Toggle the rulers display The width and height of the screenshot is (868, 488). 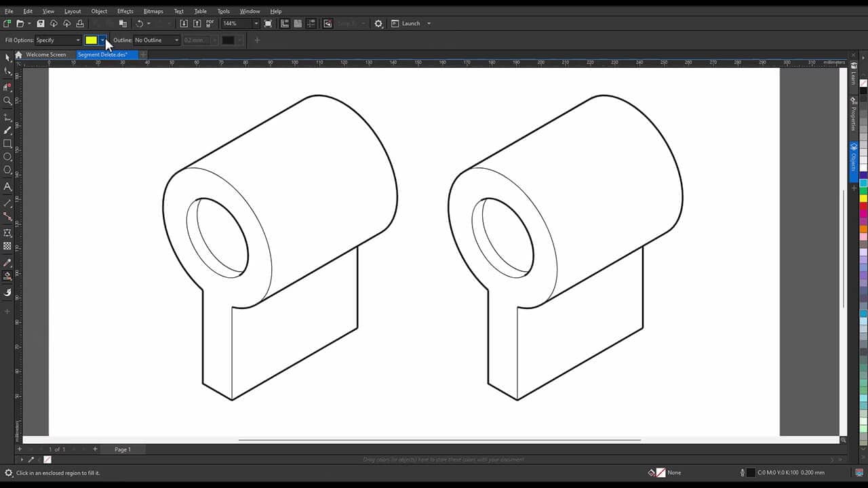point(285,24)
